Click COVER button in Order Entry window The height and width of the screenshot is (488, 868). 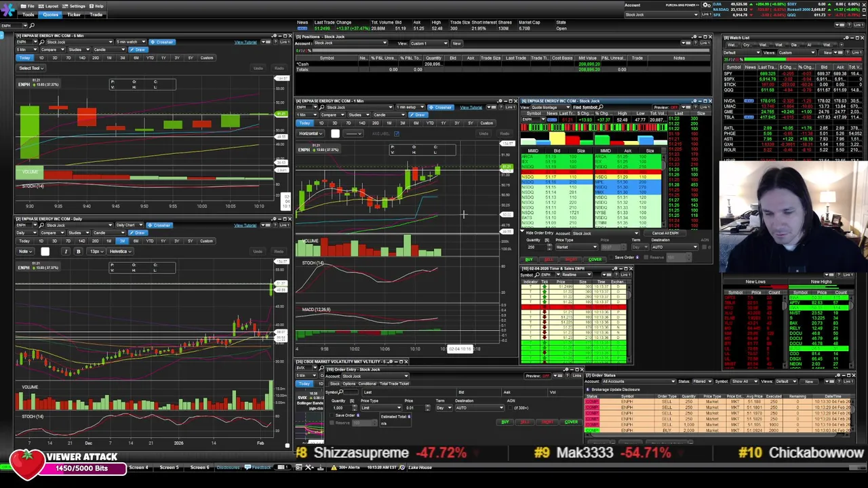pyautogui.click(x=571, y=422)
